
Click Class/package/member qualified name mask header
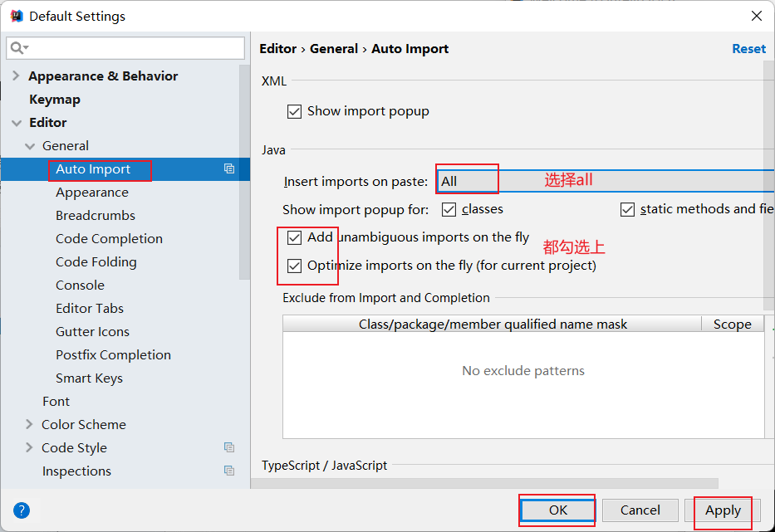[493, 324]
